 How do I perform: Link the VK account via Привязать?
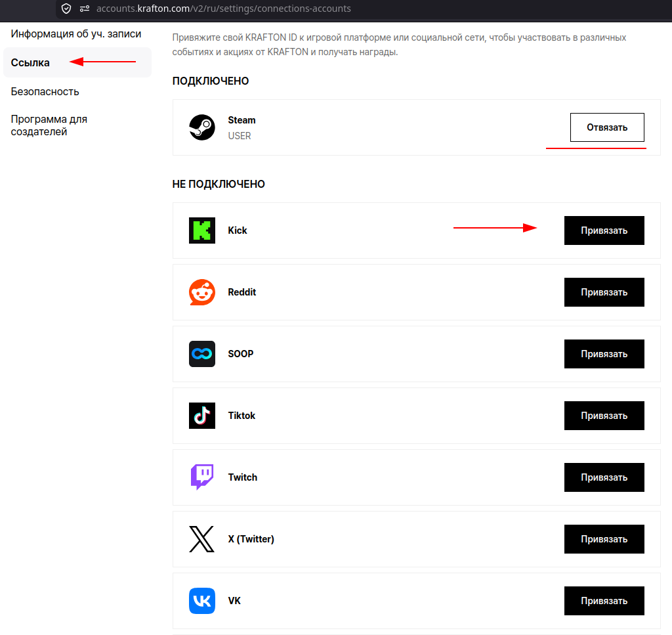pyautogui.click(x=604, y=601)
